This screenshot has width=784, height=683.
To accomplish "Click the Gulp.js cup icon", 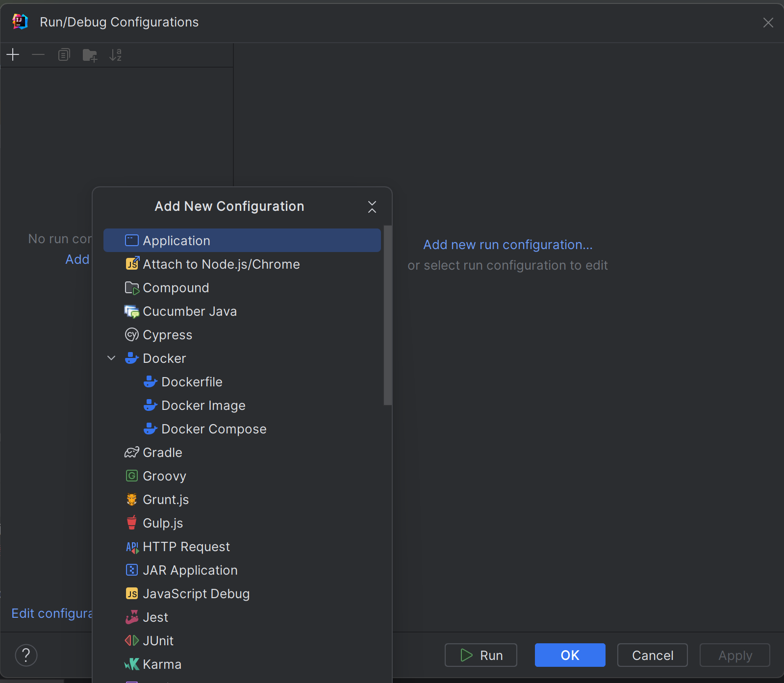I will click(x=132, y=523).
